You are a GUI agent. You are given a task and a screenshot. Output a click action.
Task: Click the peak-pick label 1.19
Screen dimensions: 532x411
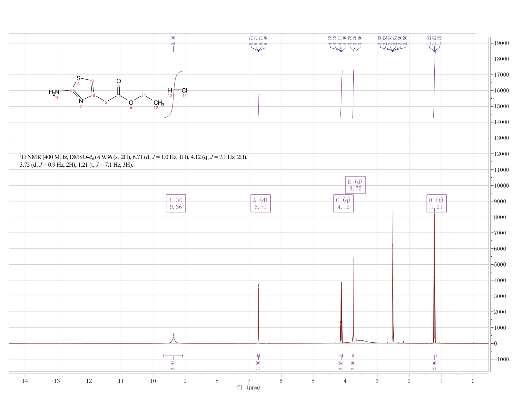click(439, 40)
